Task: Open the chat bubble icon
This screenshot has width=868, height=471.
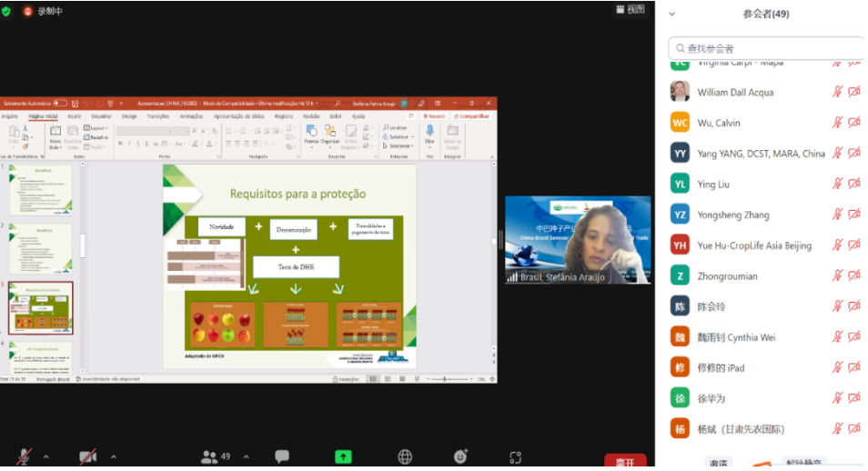Action: click(x=282, y=456)
